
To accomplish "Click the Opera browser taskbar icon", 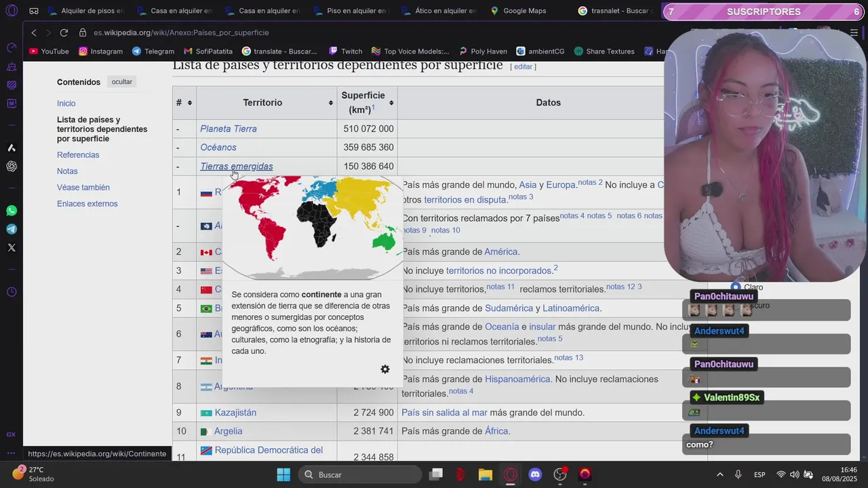I will point(511,474).
